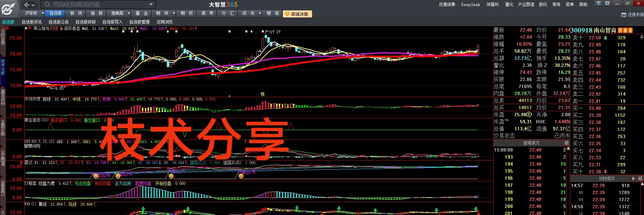The image size is (644, 215).
Task: Click the red question mark icon beside 雷达
Action: (x=21, y=163)
